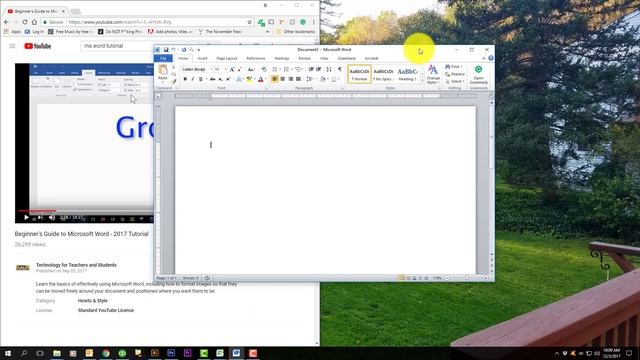Click the Chrome address bar URL
This screenshot has width=640, height=360.
120,22
